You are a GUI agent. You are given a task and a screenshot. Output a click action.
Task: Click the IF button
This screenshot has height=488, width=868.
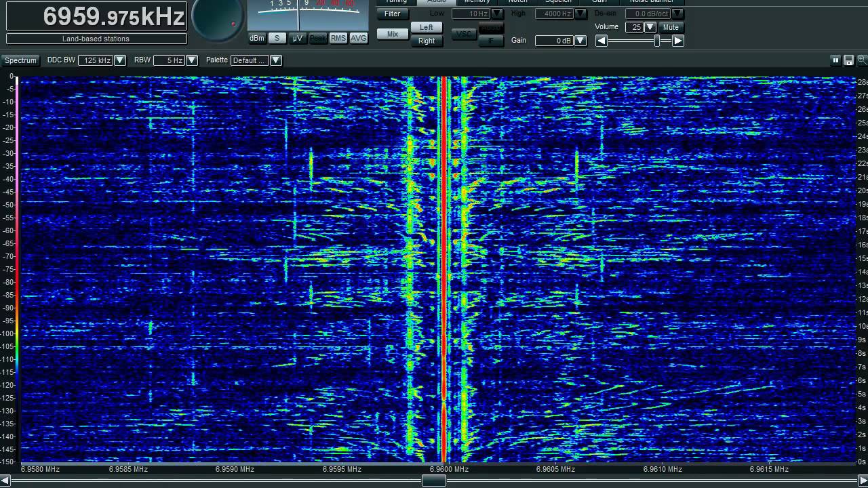tap(490, 41)
